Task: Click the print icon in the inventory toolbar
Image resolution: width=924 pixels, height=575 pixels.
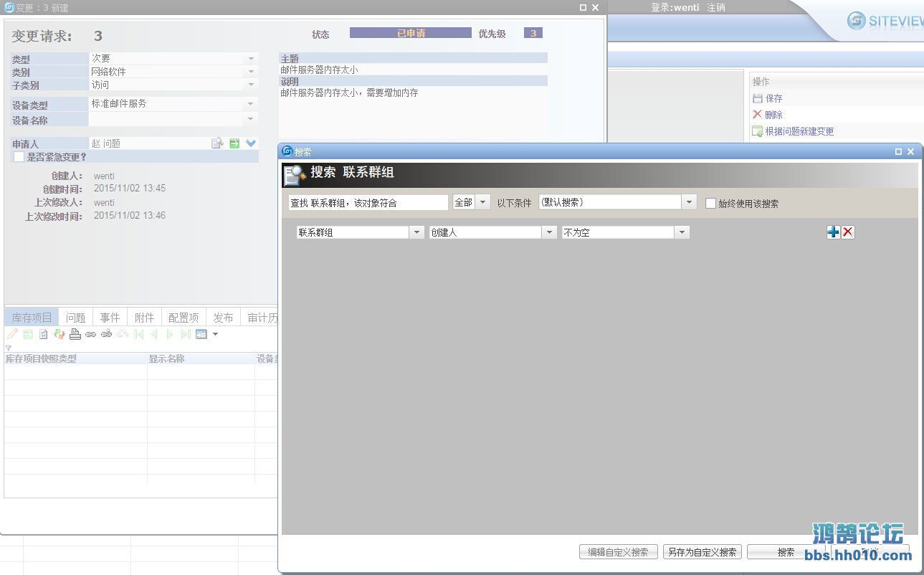Action: pyautogui.click(x=75, y=334)
